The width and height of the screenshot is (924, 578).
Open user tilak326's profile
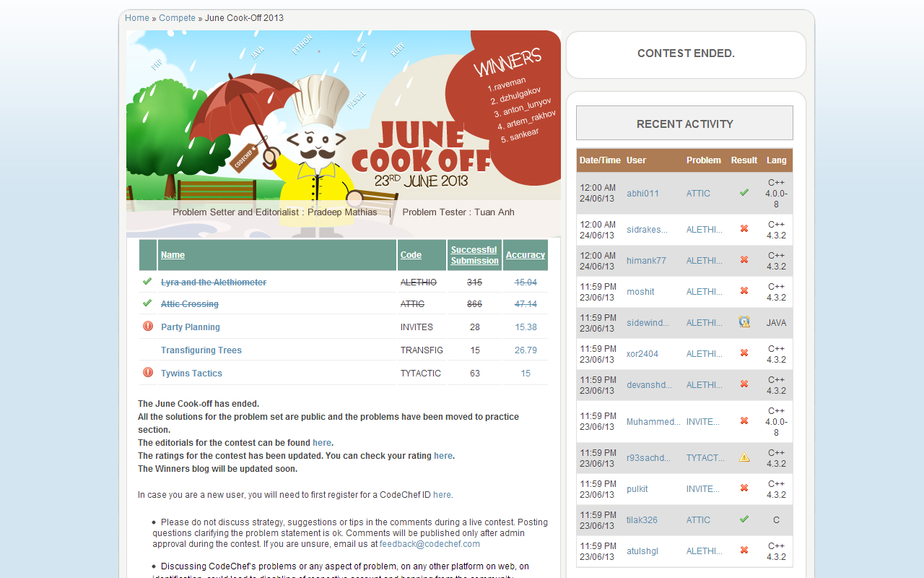coord(642,520)
